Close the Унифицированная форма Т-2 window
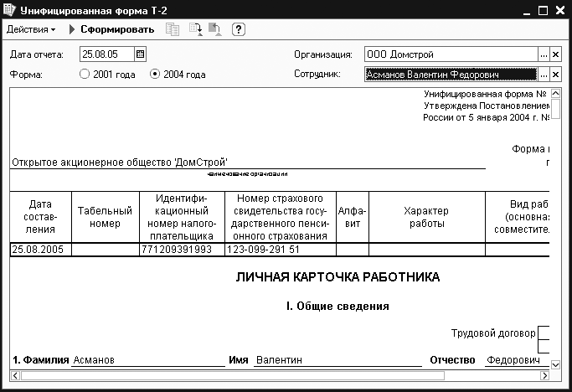 (560, 10)
